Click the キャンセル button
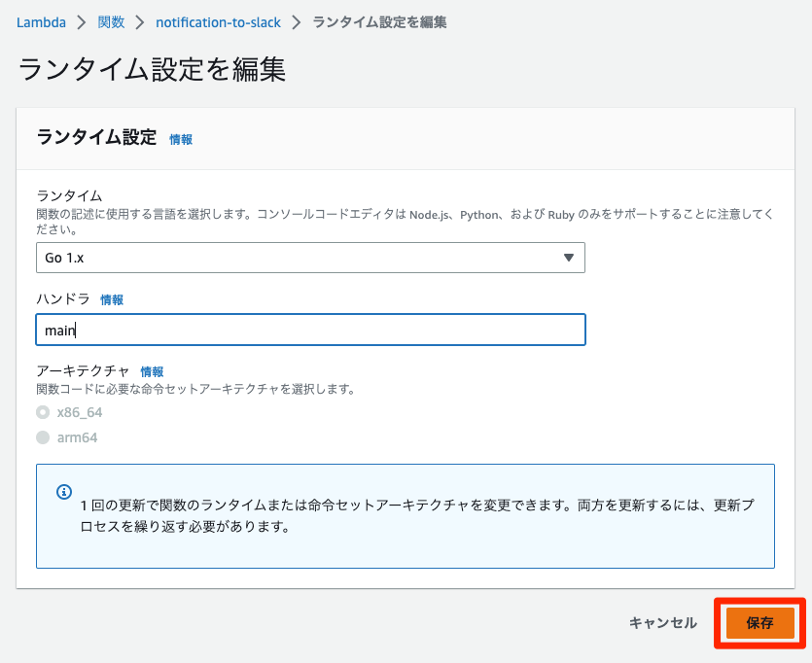The height and width of the screenshot is (663, 812). click(x=662, y=623)
